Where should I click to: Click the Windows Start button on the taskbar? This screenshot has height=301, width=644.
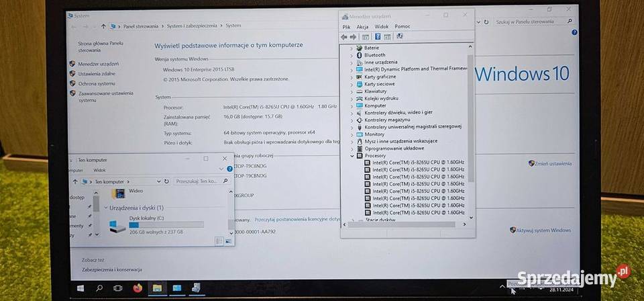click(80, 288)
